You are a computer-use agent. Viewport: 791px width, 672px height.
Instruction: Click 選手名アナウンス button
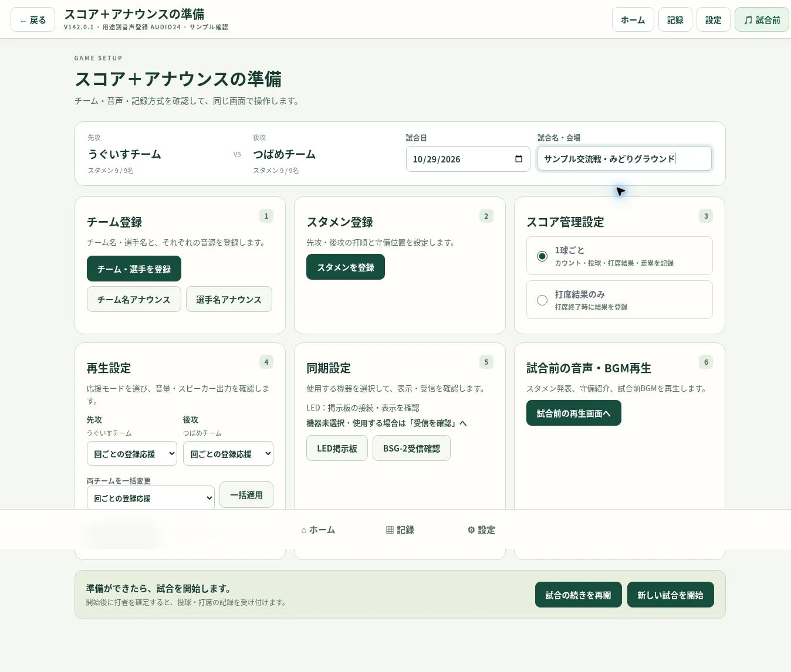(x=229, y=299)
